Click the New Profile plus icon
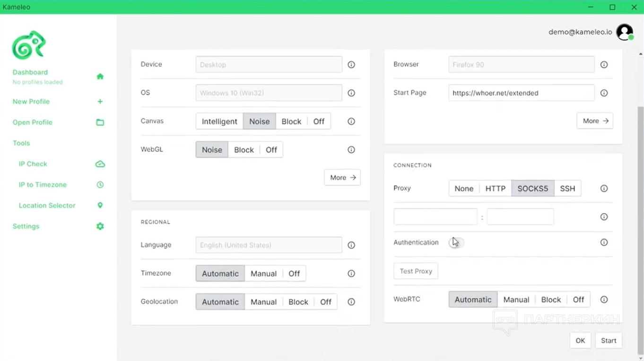The image size is (644, 361). 100,102
